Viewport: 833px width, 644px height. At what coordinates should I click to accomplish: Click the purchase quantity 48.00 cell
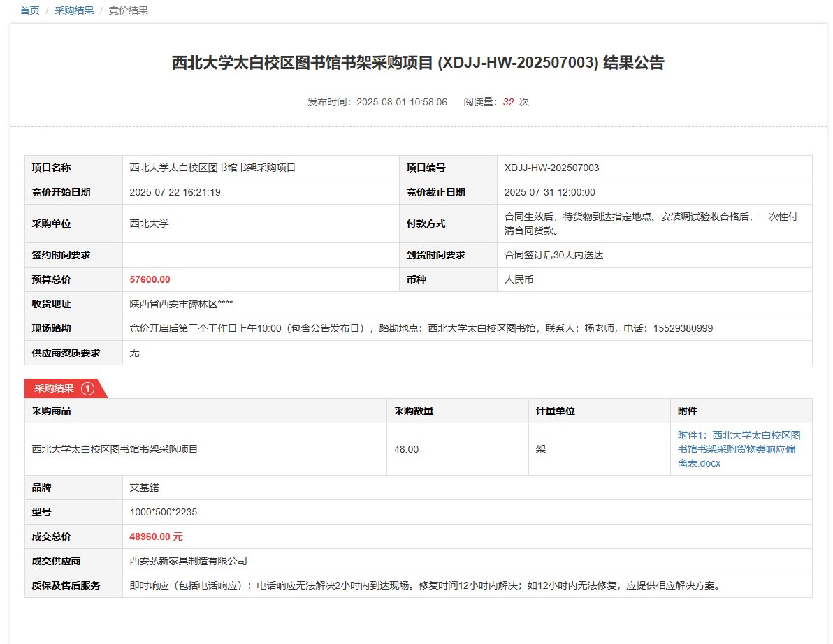tap(406, 449)
